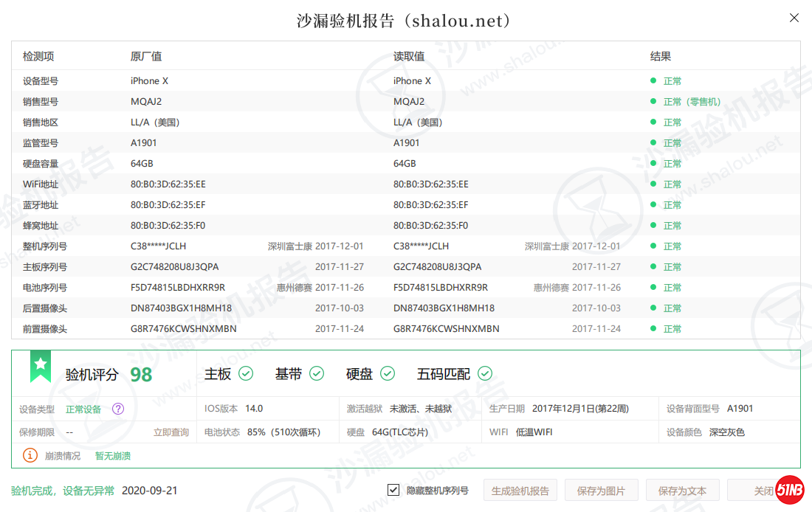The width and height of the screenshot is (812, 512).
Task: Click the 正常（零售机）result for 销售型号
Action: [x=692, y=102]
